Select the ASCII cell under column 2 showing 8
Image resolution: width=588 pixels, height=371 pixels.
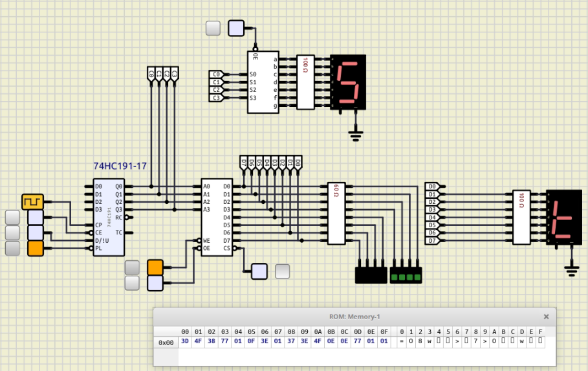pyautogui.click(x=420, y=341)
